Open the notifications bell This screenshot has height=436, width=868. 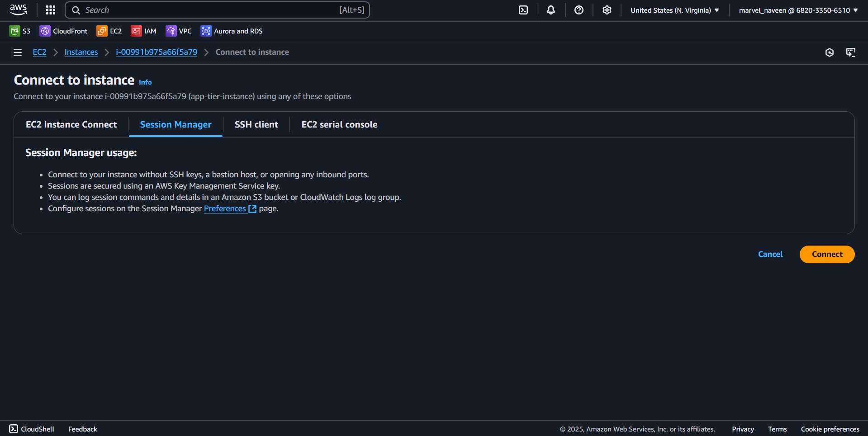(x=551, y=10)
